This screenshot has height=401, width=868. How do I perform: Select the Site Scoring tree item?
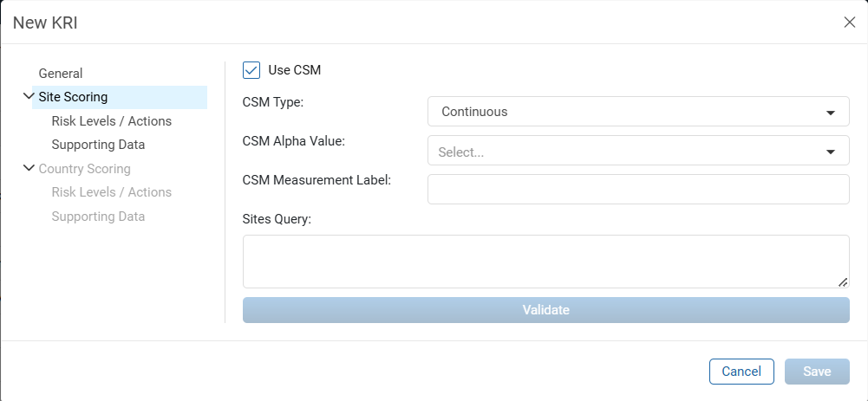[x=120, y=97]
